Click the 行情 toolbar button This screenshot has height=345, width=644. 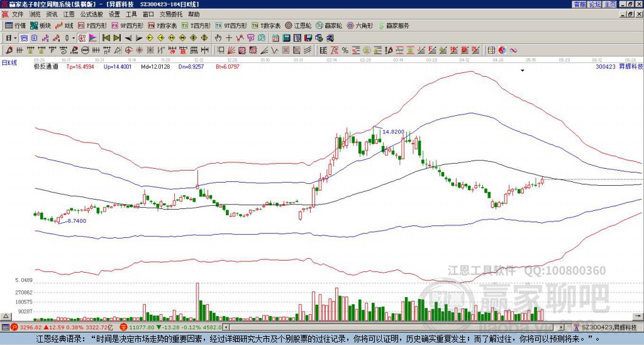pyautogui.click(x=16, y=25)
